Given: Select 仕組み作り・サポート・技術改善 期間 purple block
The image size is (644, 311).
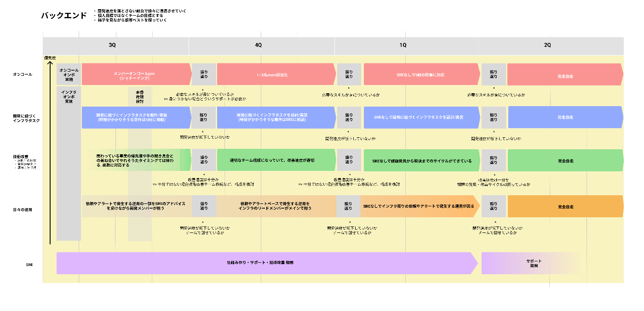Looking at the screenshot, I should point(267,263).
